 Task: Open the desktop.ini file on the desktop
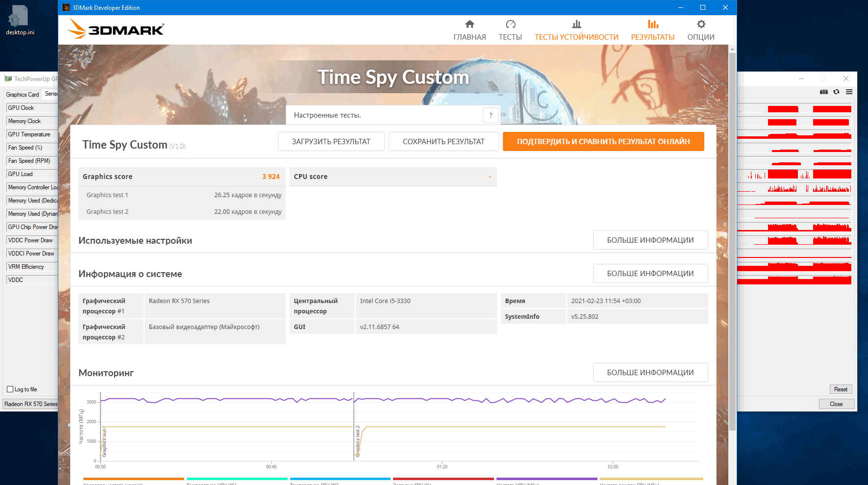[x=20, y=21]
